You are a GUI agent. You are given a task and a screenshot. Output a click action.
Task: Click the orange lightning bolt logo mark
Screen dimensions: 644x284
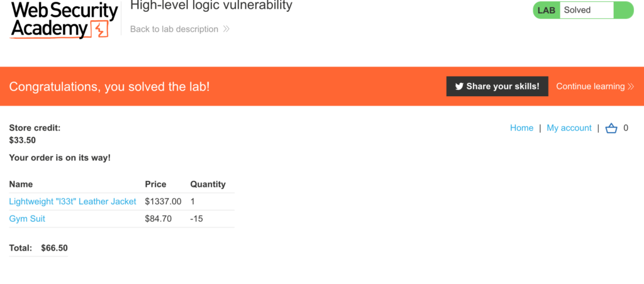click(100, 30)
